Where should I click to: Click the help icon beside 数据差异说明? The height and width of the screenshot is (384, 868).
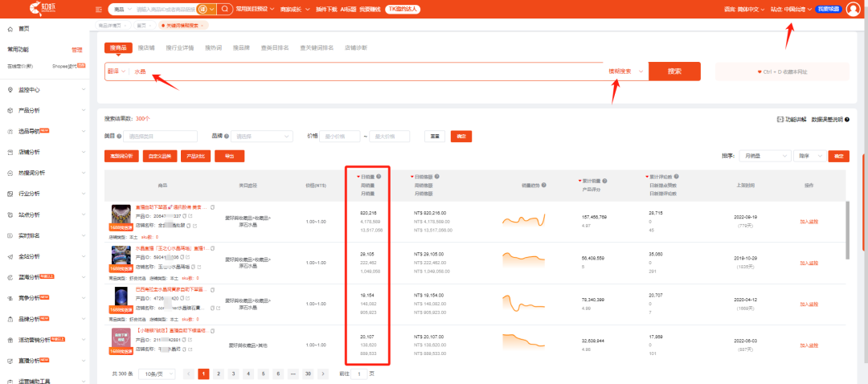coord(847,120)
